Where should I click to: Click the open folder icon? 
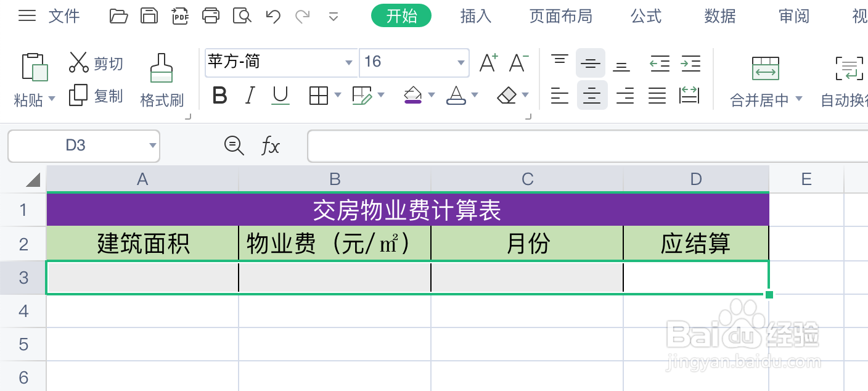pyautogui.click(x=118, y=16)
